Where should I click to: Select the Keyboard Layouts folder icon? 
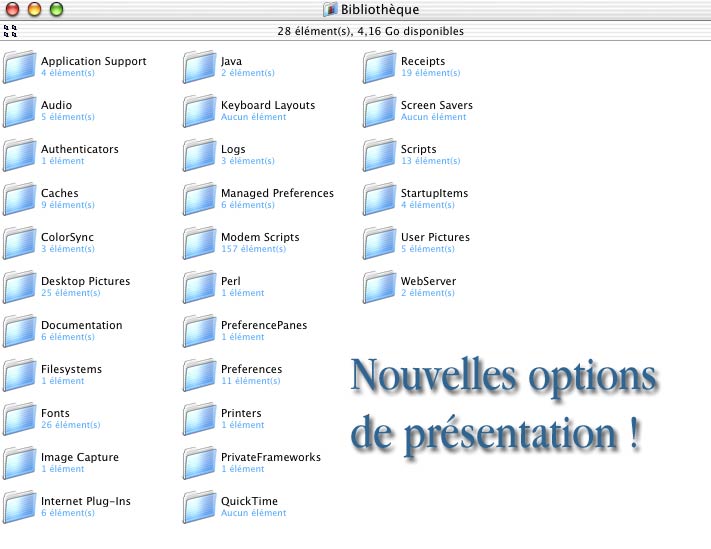200,111
